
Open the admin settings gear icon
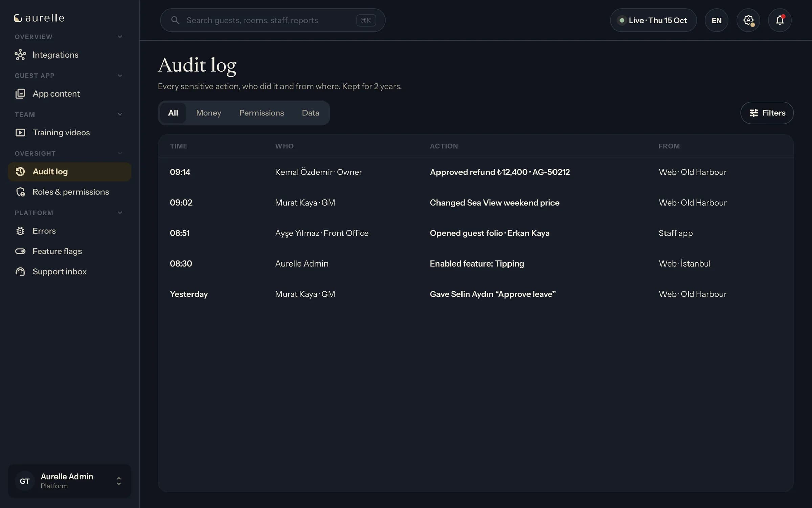click(x=748, y=20)
